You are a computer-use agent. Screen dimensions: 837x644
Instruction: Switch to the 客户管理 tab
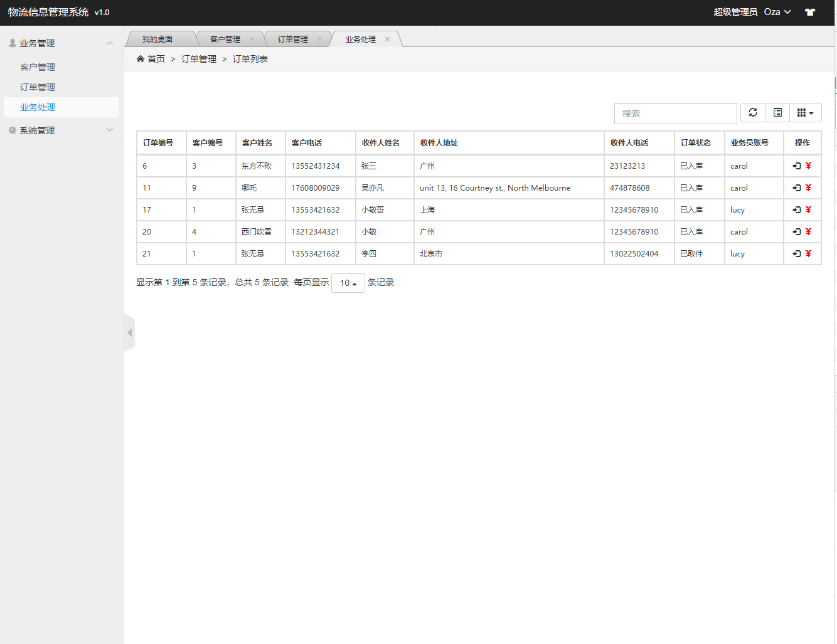225,40
